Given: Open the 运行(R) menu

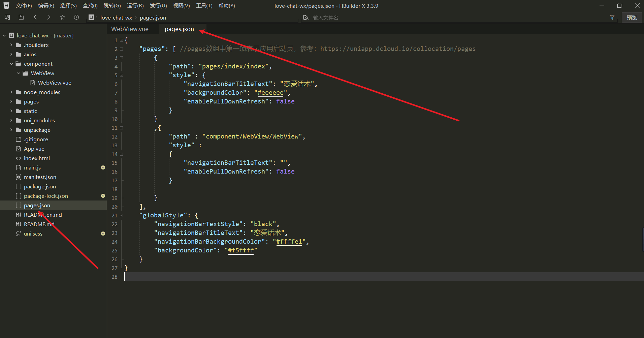Looking at the screenshot, I should pos(135,6).
